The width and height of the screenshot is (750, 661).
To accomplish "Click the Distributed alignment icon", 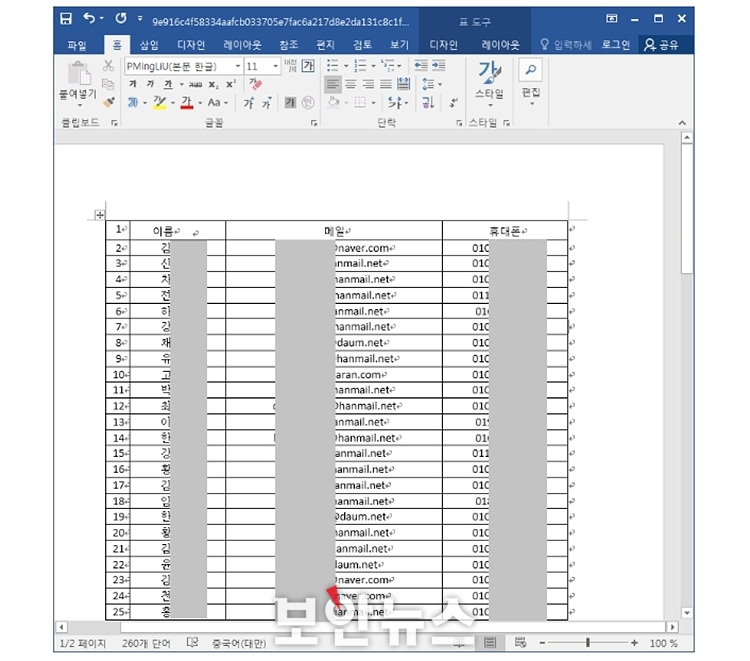I will 404,84.
